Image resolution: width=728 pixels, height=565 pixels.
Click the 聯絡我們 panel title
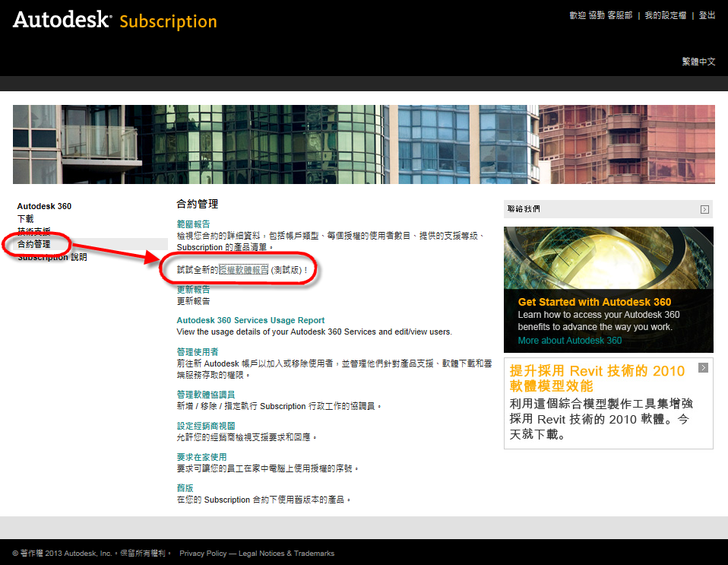(x=524, y=209)
